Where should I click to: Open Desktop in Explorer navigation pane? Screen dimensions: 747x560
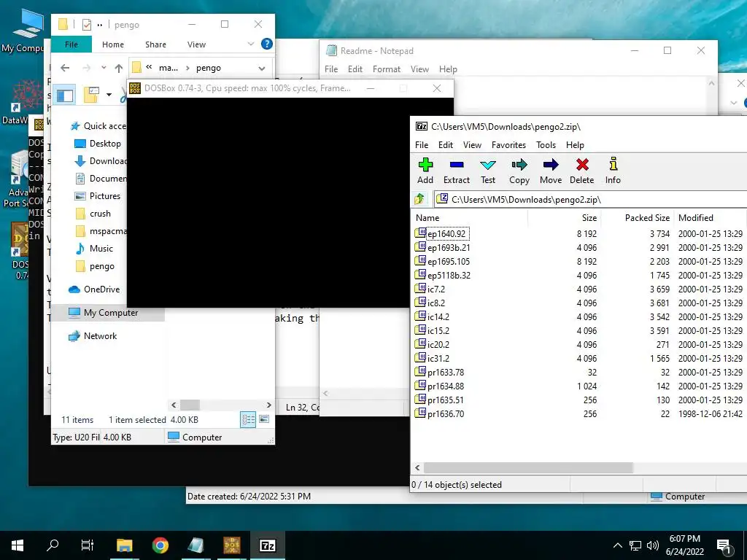105,144
